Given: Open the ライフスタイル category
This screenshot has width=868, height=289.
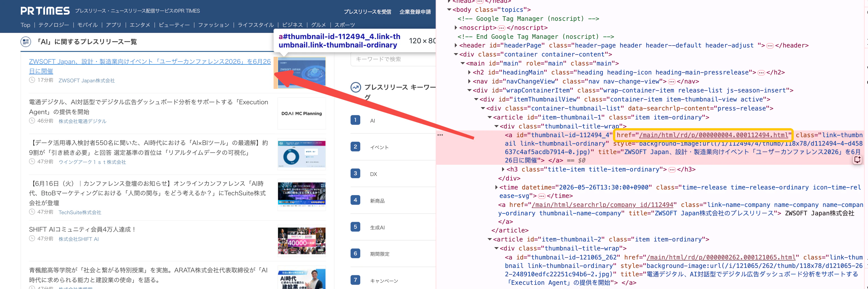Looking at the screenshot, I should 256,25.
